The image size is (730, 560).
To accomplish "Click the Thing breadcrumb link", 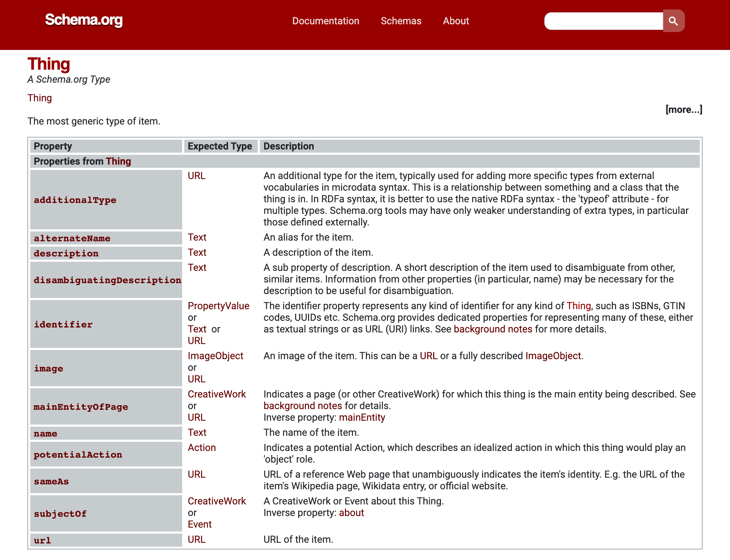I will [x=40, y=97].
